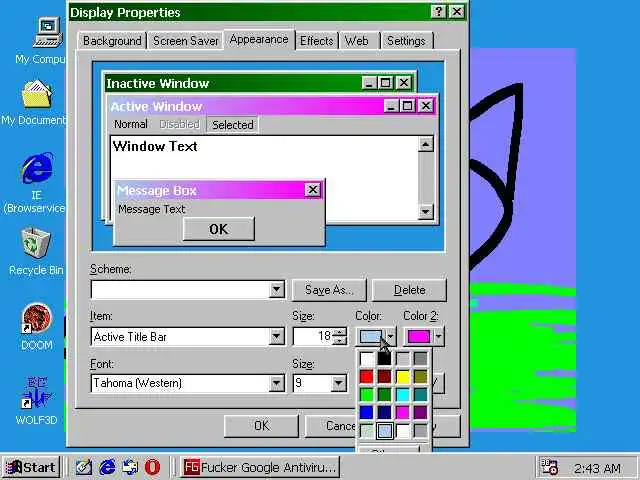Screen dimensions: 640x480
Task: Open the Effects tab
Action: (316, 41)
